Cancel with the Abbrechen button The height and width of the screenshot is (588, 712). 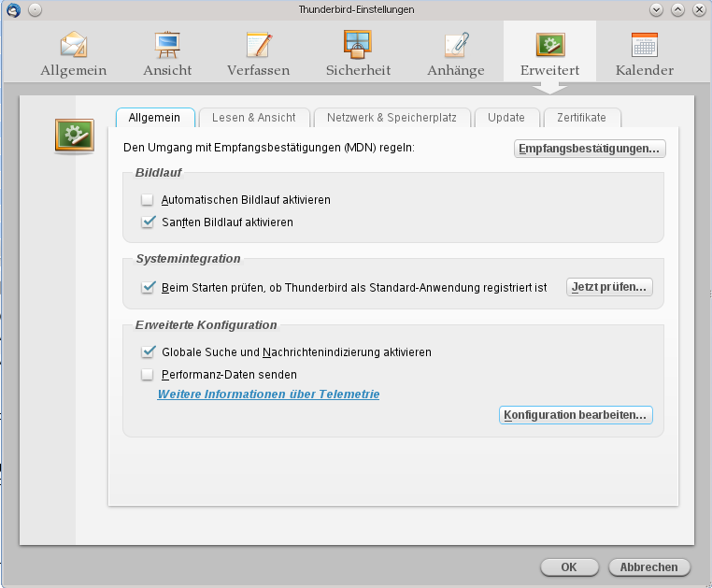tap(648, 567)
